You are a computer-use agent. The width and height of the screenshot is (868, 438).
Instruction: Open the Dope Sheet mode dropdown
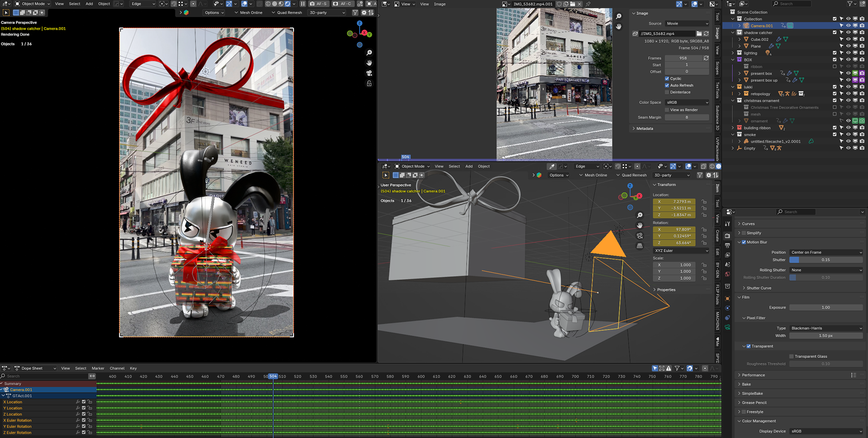pyautogui.click(x=35, y=368)
